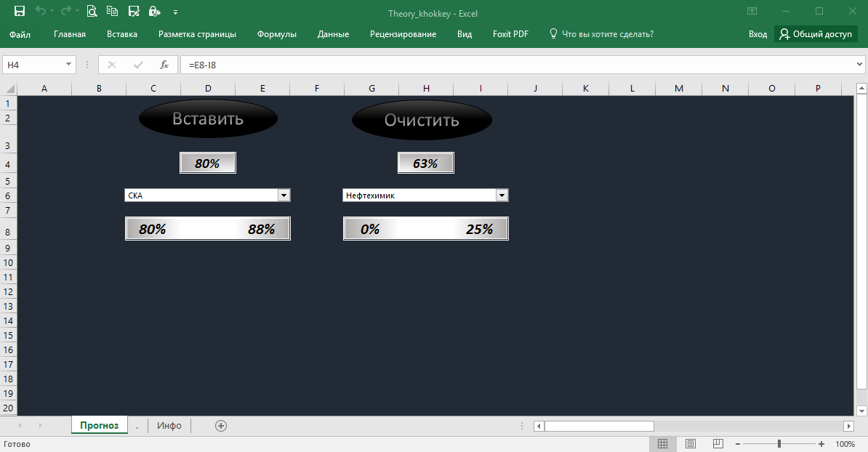Viewport: 868px width, 452px height.
Task: Select Normal view icon in status bar
Action: coord(662,444)
